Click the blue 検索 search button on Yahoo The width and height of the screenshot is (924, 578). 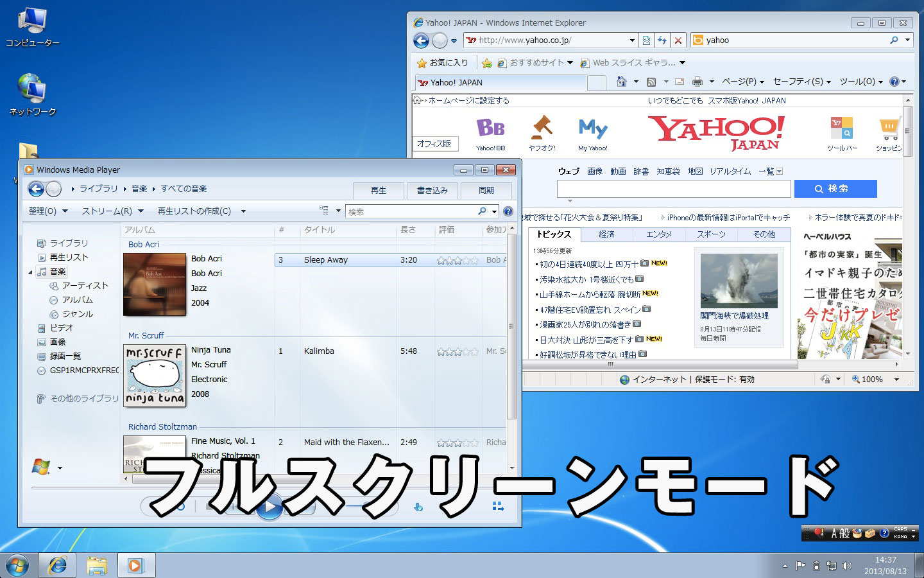point(835,189)
